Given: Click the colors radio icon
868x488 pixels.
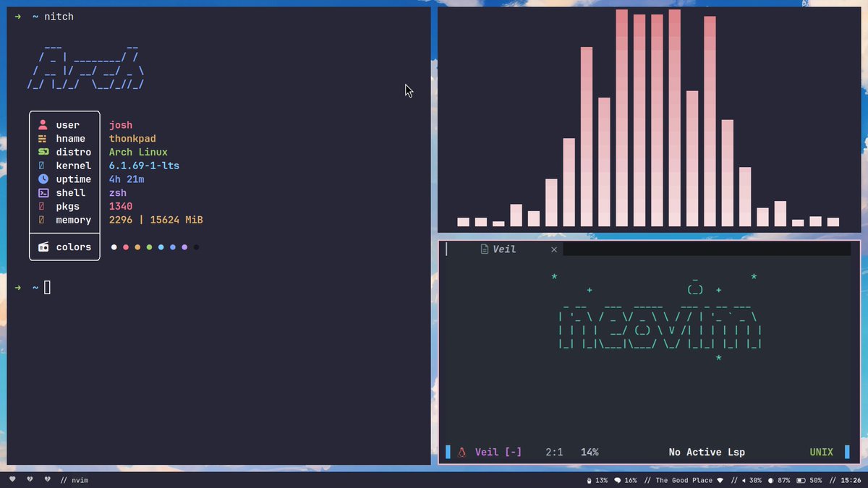Looking at the screenshot, I should pos(43,247).
